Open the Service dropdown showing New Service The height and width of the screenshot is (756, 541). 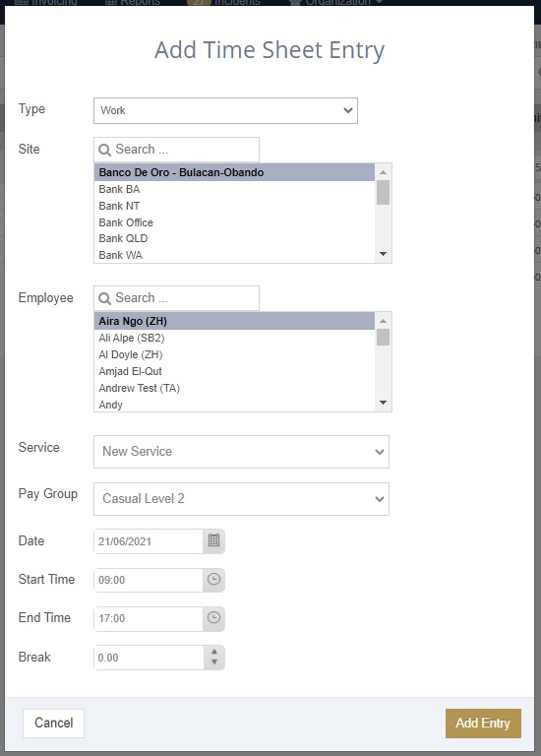pyautogui.click(x=241, y=452)
